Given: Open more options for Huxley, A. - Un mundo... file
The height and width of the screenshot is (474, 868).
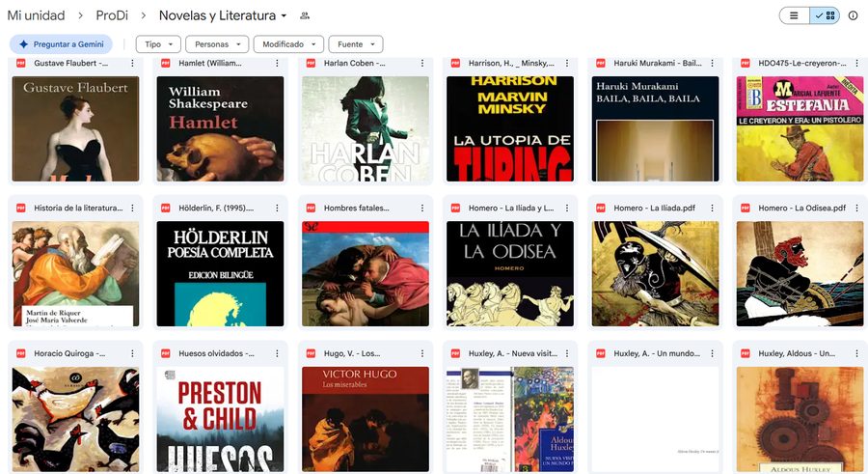Looking at the screenshot, I should pos(713,353).
